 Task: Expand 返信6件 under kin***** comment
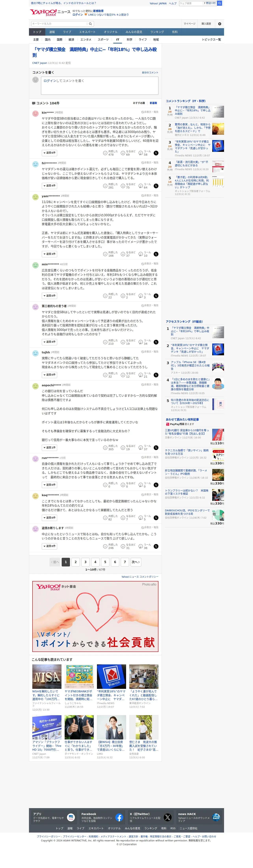pos(49,153)
